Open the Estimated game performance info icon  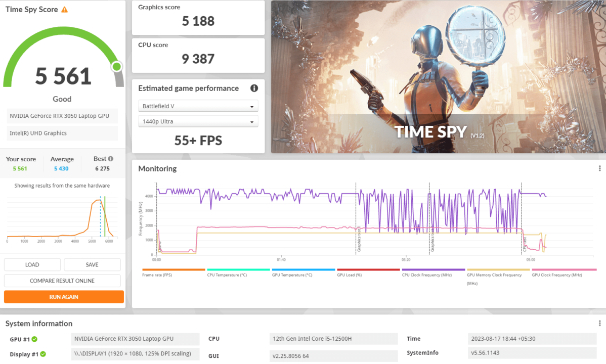254,88
